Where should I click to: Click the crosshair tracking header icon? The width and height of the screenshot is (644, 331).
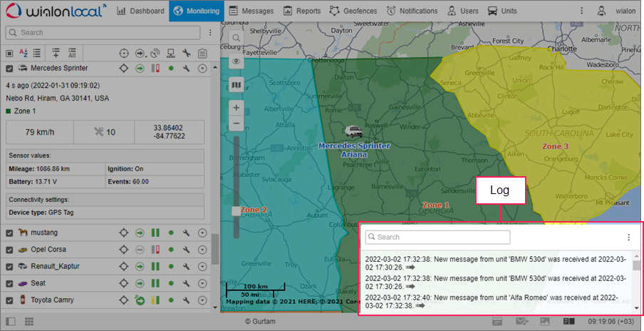click(x=124, y=54)
